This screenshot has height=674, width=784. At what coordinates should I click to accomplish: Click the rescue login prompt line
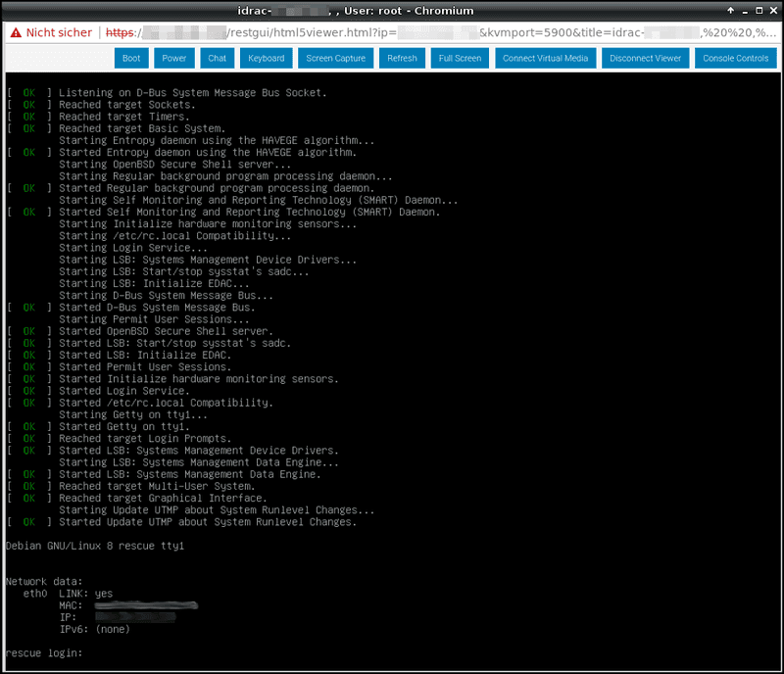coord(45,652)
